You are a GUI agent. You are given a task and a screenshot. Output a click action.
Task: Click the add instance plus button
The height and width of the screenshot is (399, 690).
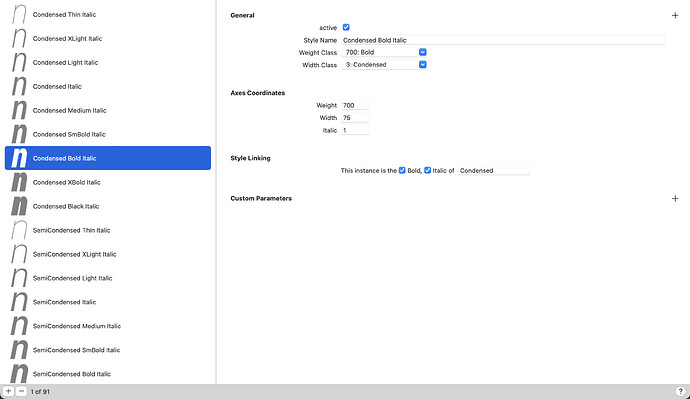(x=8, y=391)
